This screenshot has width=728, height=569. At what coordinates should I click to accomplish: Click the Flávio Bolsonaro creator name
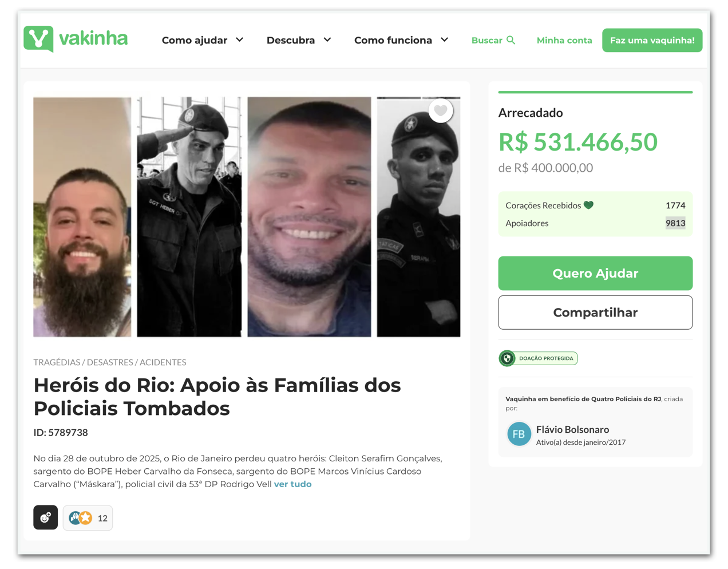(572, 429)
